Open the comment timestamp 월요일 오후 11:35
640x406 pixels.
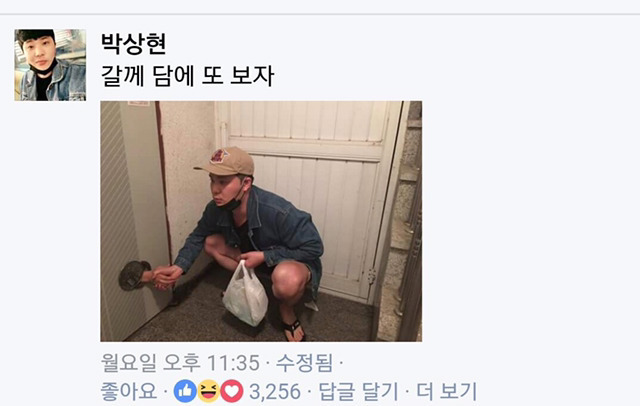tap(180, 362)
